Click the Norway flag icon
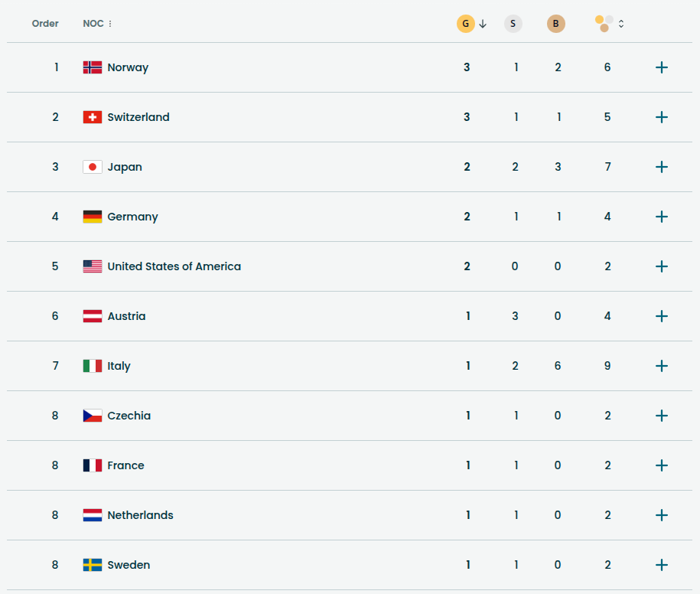 [93, 67]
